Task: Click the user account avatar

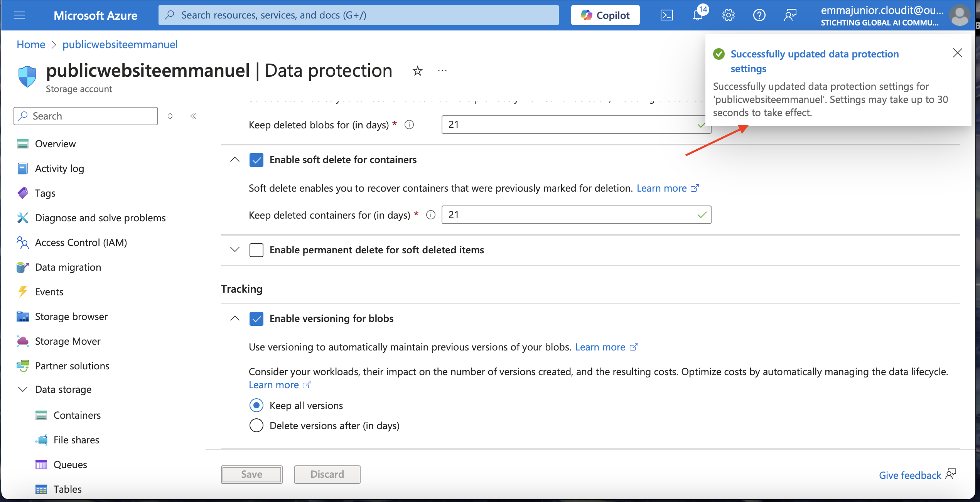Action: [960, 15]
